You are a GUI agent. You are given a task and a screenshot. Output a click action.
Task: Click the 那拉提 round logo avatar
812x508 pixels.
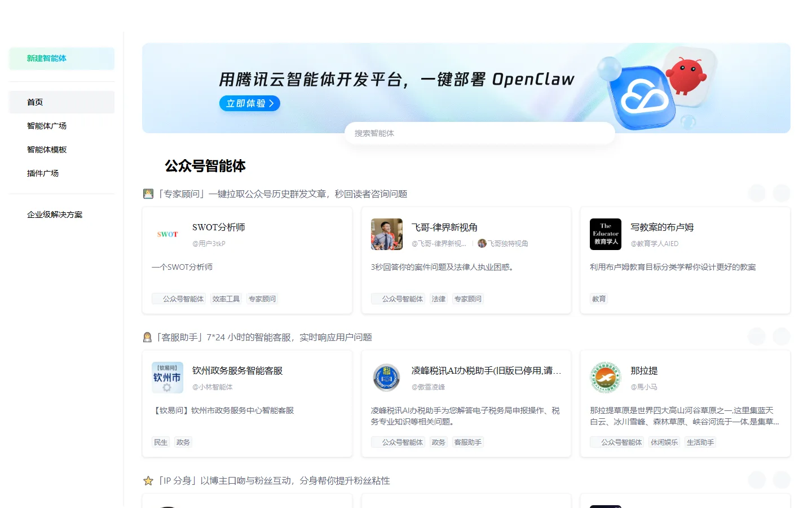pos(606,378)
